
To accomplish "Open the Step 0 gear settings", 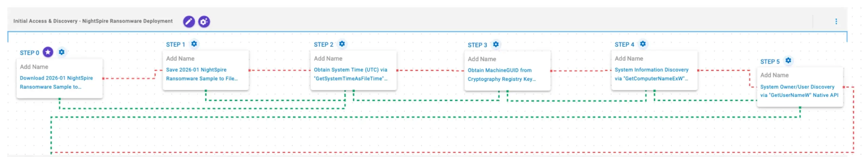I will pyautogui.click(x=61, y=52).
